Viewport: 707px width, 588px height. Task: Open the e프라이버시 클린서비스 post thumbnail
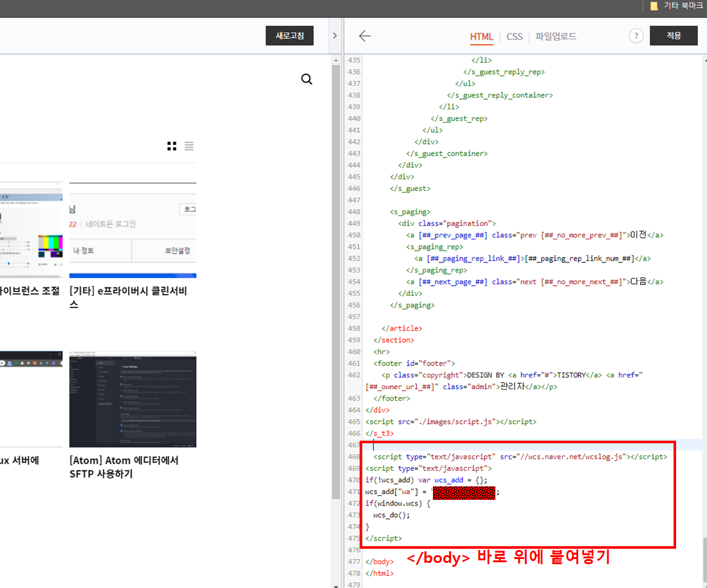click(x=133, y=230)
